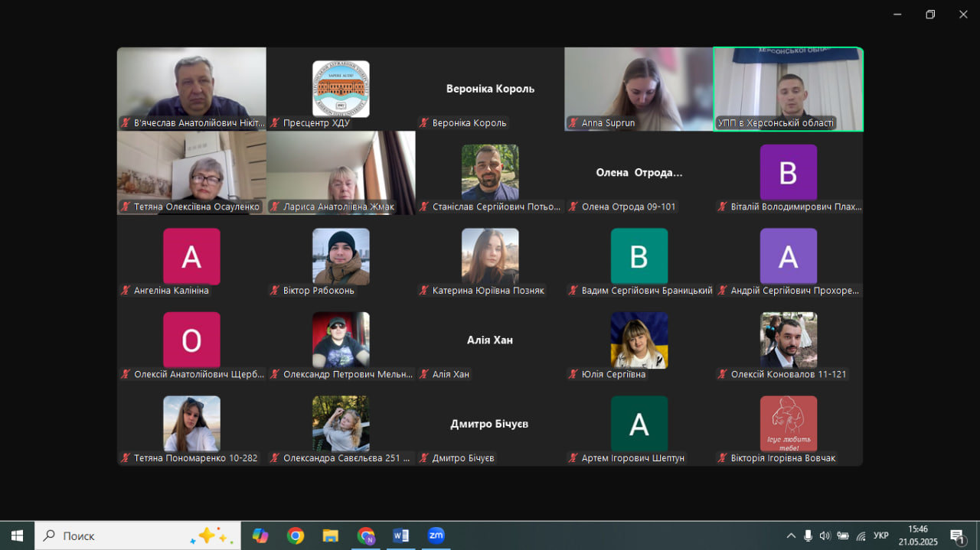The image size is (980, 550).
Task: Select the Anna Suprun video tile
Action: coord(639,89)
